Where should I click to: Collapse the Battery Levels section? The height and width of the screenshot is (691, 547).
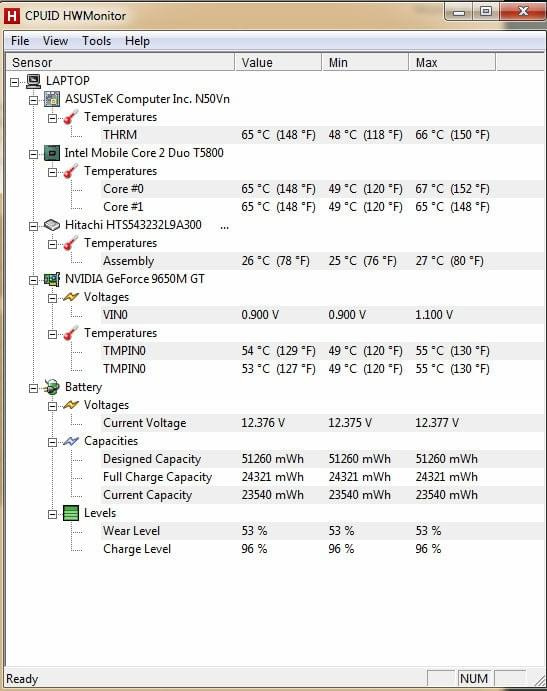coord(52,514)
